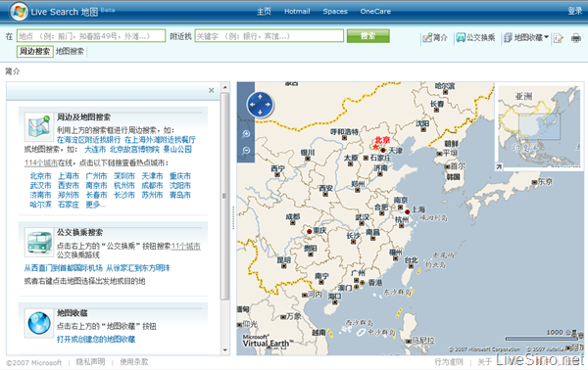Click the panel vertical scrollbar thumb
The image size is (588, 370).
pyautogui.click(x=225, y=196)
